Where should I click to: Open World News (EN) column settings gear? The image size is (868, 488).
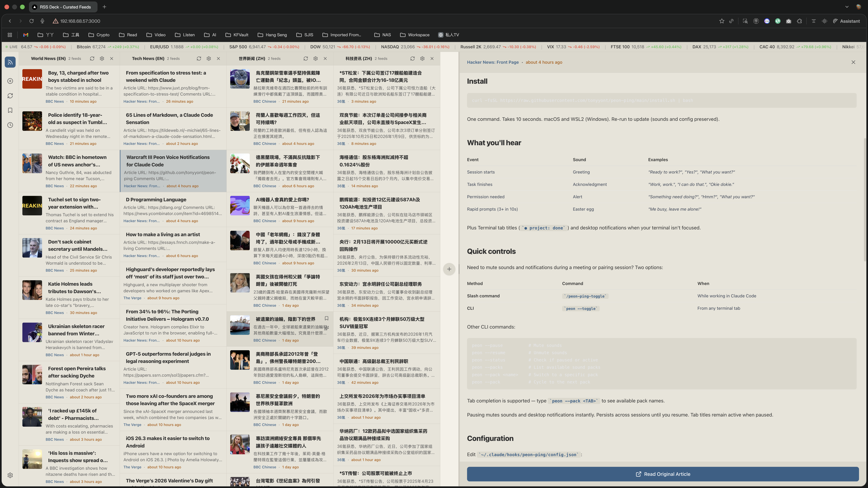point(102,59)
